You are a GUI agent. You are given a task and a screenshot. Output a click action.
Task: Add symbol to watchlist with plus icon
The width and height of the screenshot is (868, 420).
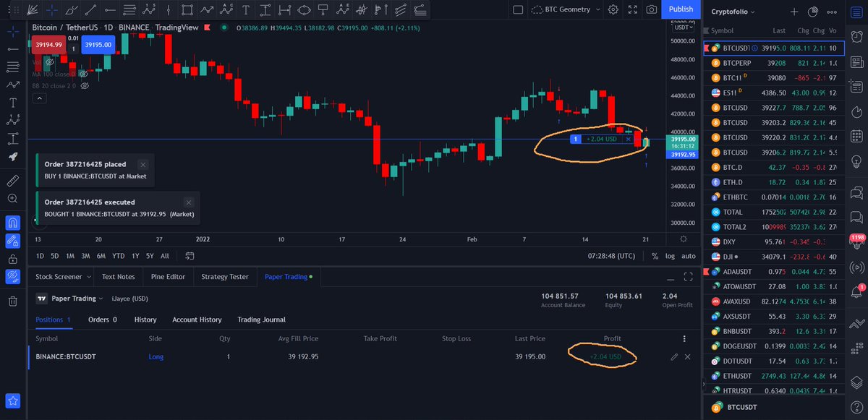[x=794, y=12]
